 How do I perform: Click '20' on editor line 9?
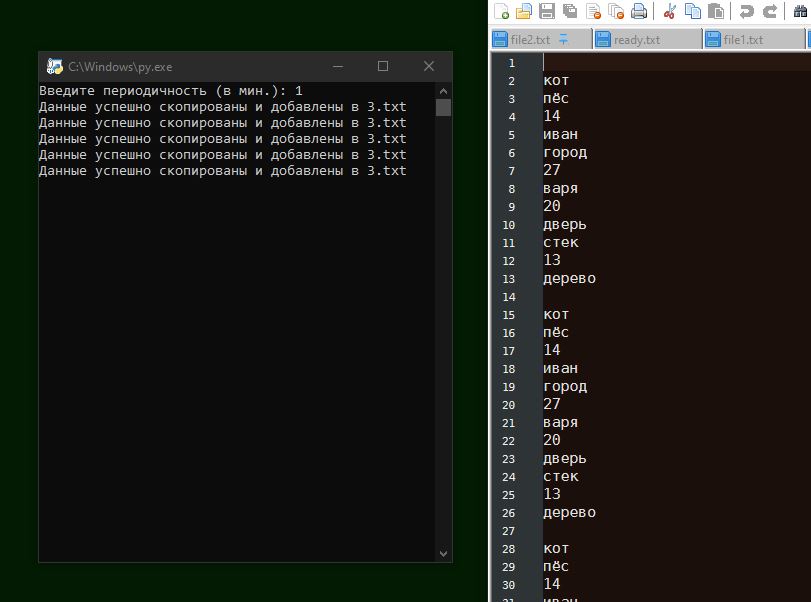pos(552,206)
